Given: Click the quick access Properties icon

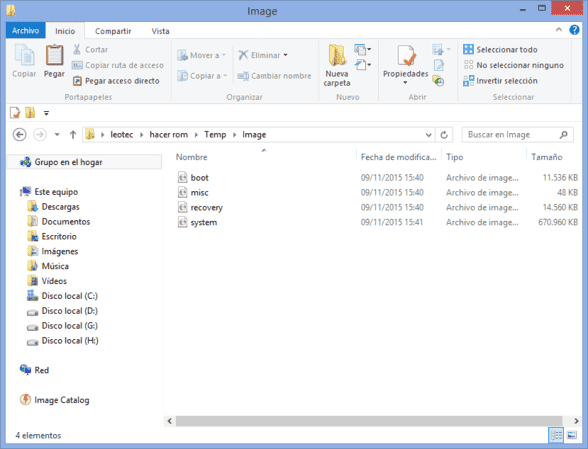Looking at the screenshot, I should tap(15, 113).
